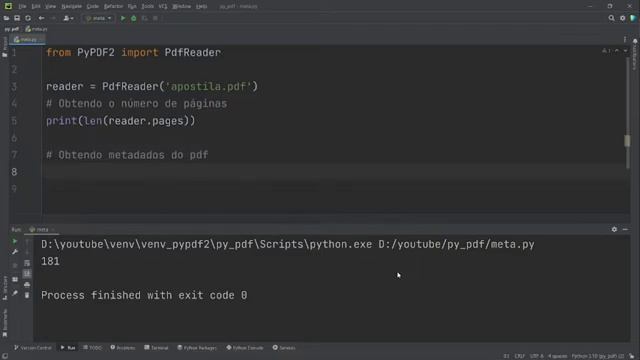Click the warnings indicator in editor corner
Screen dimensions: 640x360
[x=606, y=51]
